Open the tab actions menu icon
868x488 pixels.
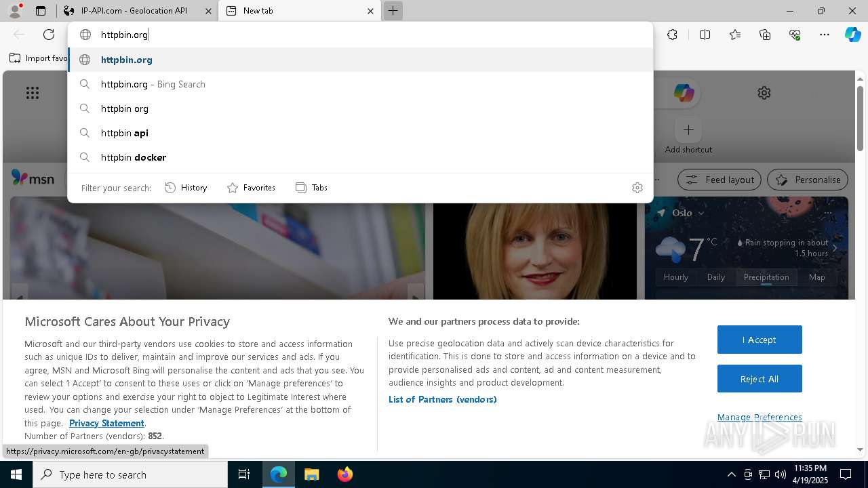tap(41, 11)
